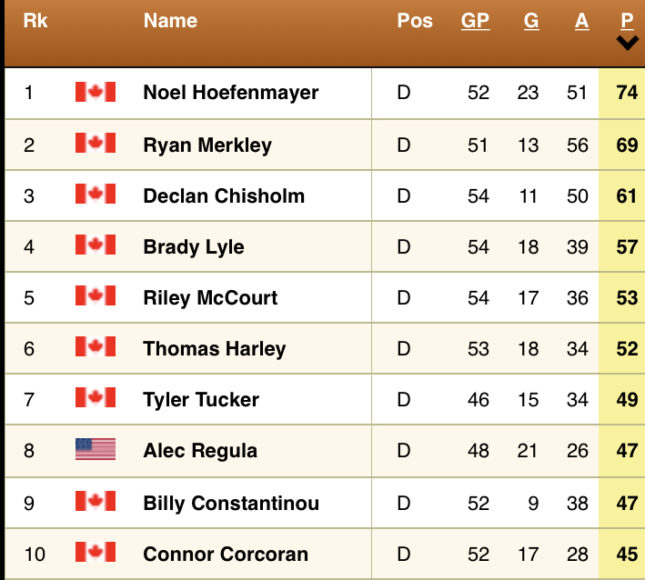This screenshot has width=645, height=580.
Task: Click the sort arrow under the P column
Action: [x=627, y=43]
